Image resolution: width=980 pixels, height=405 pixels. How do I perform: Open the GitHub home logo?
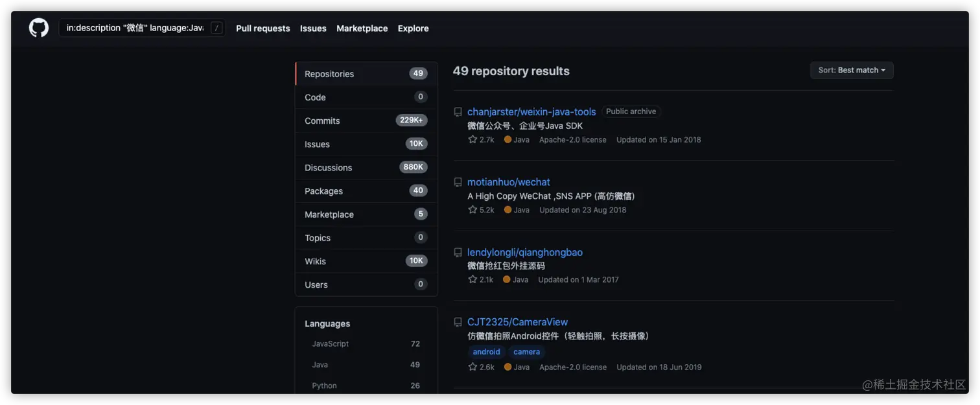click(x=39, y=28)
